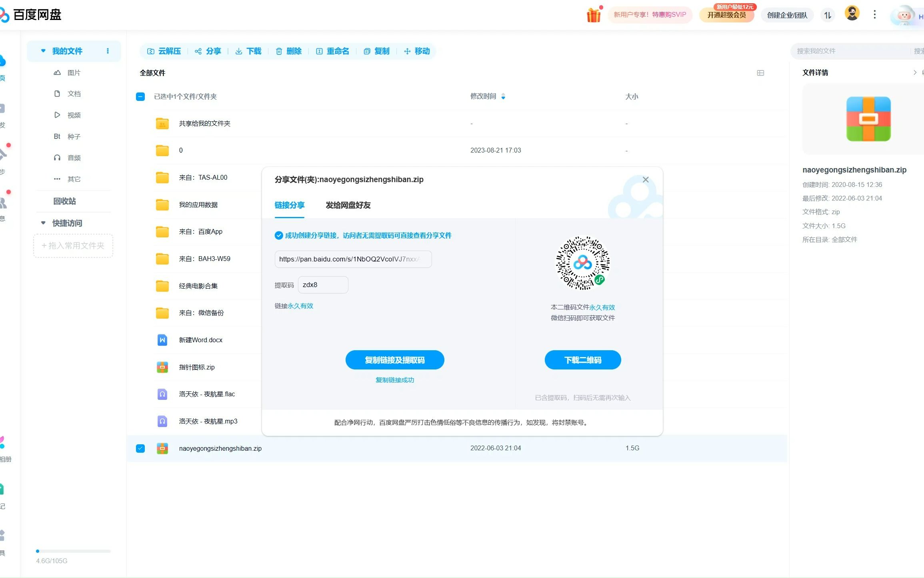Image resolution: width=924 pixels, height=578 pixels.
Task: Collapse the My Files tree
Action: pyautogui.click(x=43, y=51)
